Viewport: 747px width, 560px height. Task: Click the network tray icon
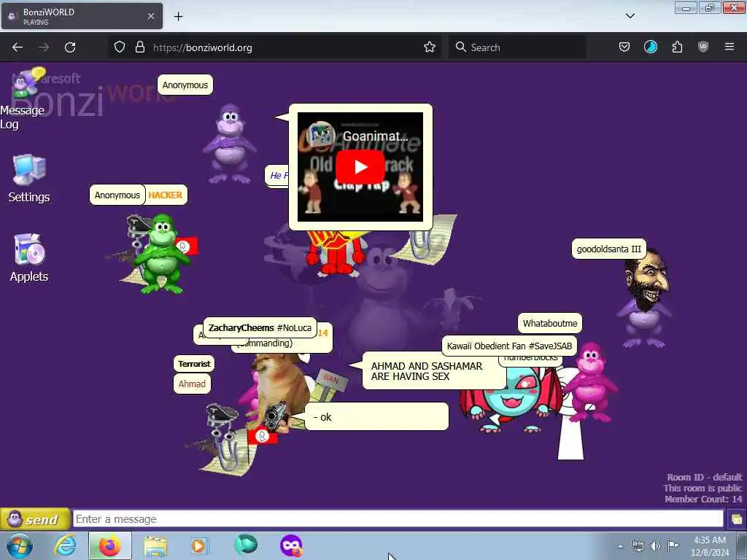[x=638, y=546]
